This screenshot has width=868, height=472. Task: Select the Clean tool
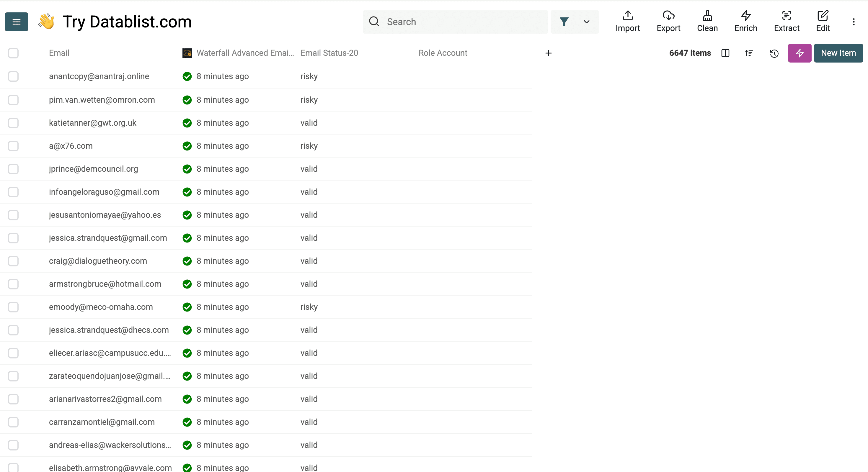(707, 21)
